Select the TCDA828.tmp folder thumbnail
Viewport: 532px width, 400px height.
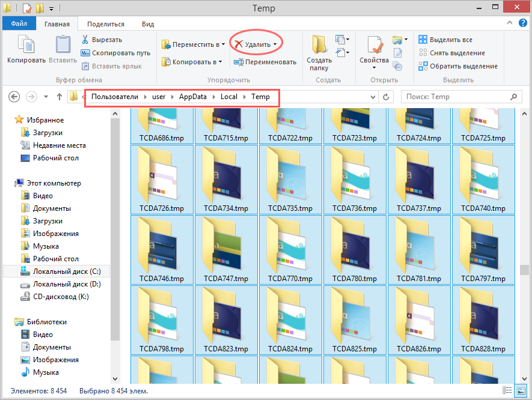[x=483, y=320]
